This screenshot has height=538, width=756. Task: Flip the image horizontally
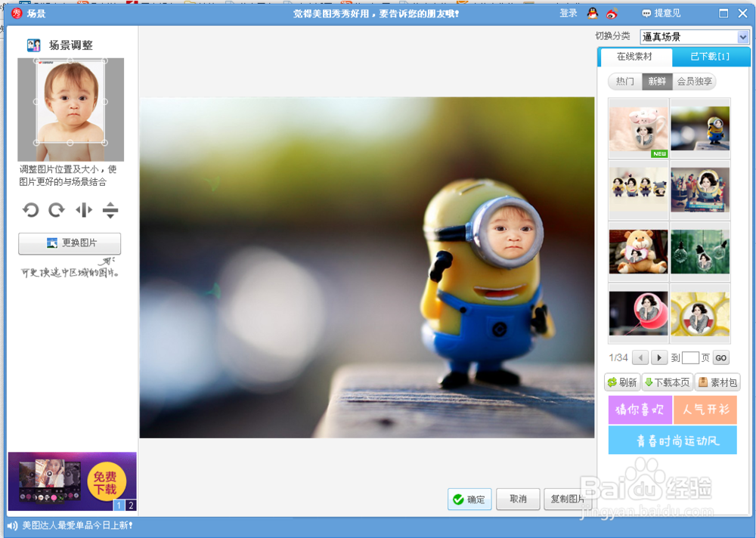pyautogui.click(x=84, y=210)
